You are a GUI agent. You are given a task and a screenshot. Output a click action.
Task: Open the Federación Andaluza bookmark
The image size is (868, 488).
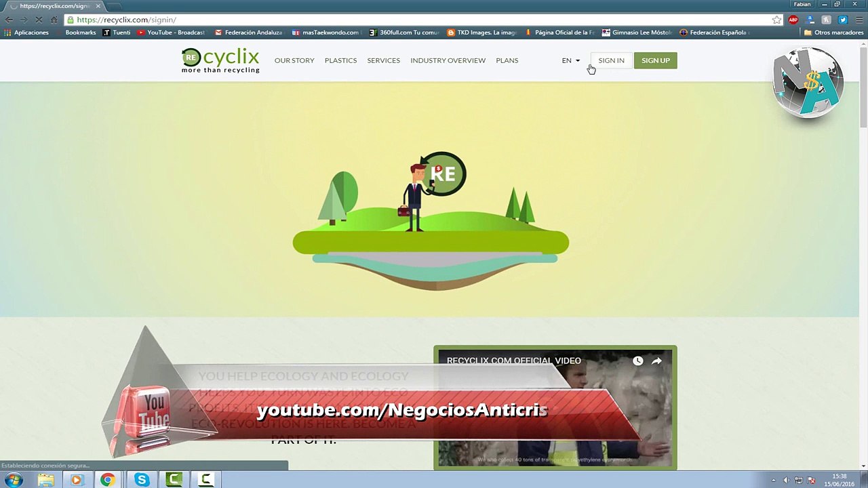coord(248,32)
